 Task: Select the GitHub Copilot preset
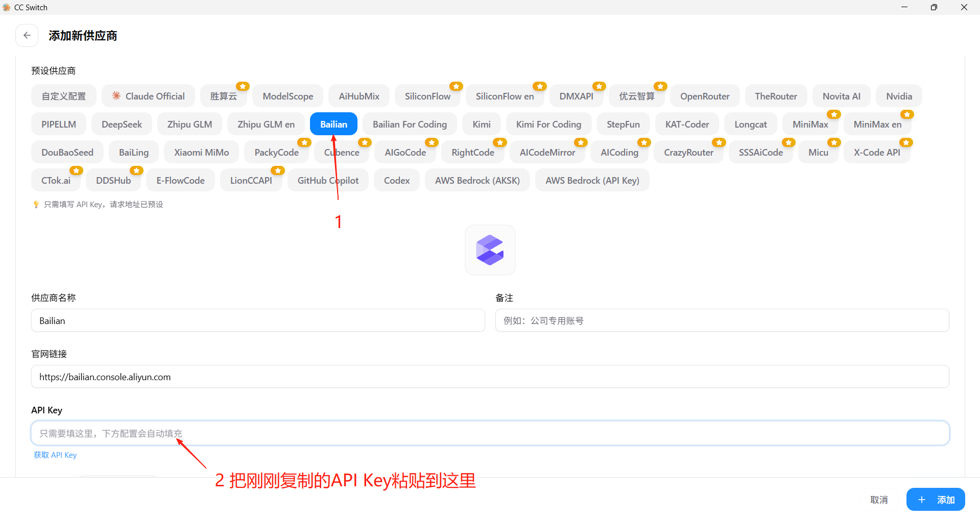(327, 180)
